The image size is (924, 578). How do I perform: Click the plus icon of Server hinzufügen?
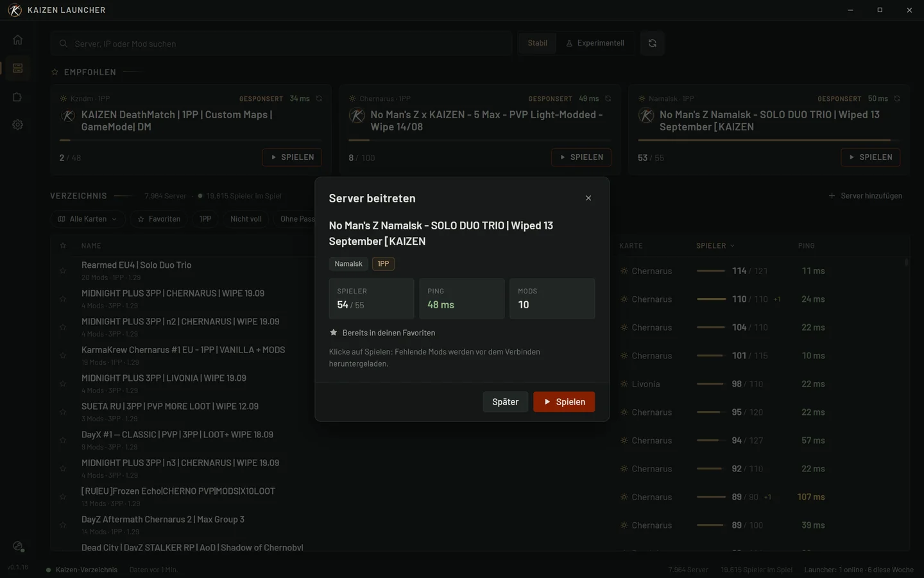(832, 196)
